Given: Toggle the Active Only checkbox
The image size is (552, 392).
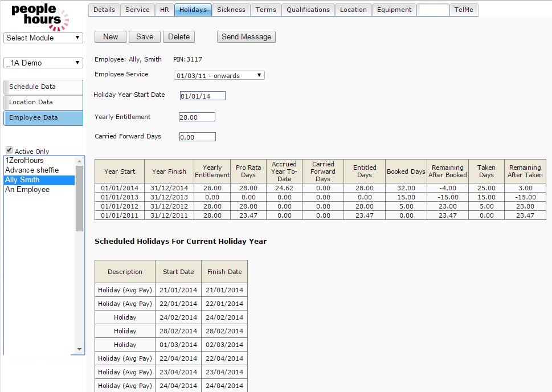Looking at the screenshot, I should coord(9,150).
